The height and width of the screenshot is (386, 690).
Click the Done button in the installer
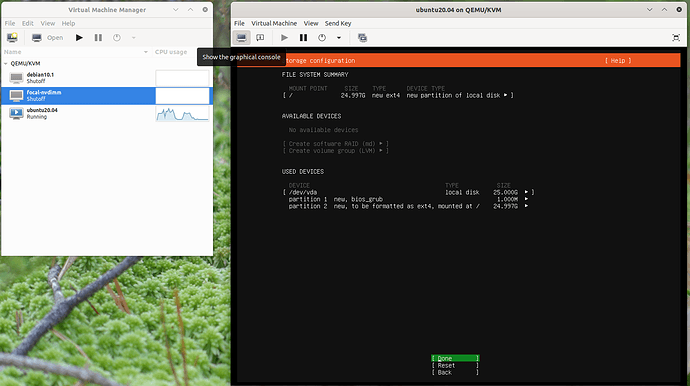[455, 359]
